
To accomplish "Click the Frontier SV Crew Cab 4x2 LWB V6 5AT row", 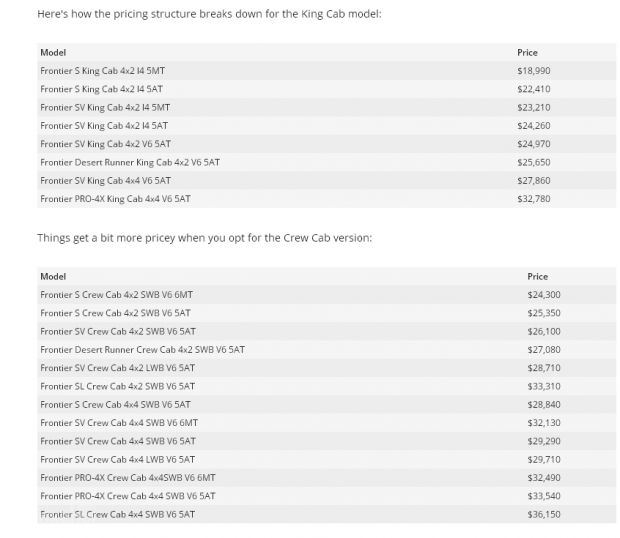I will pyautogui.click(x=117, y=368).
